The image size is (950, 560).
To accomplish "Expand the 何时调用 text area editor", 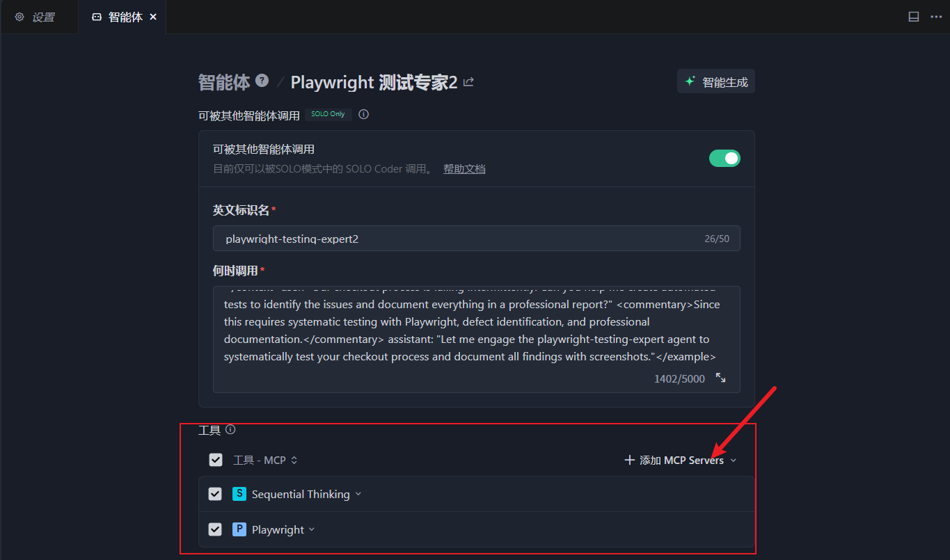I will point(721,378).
